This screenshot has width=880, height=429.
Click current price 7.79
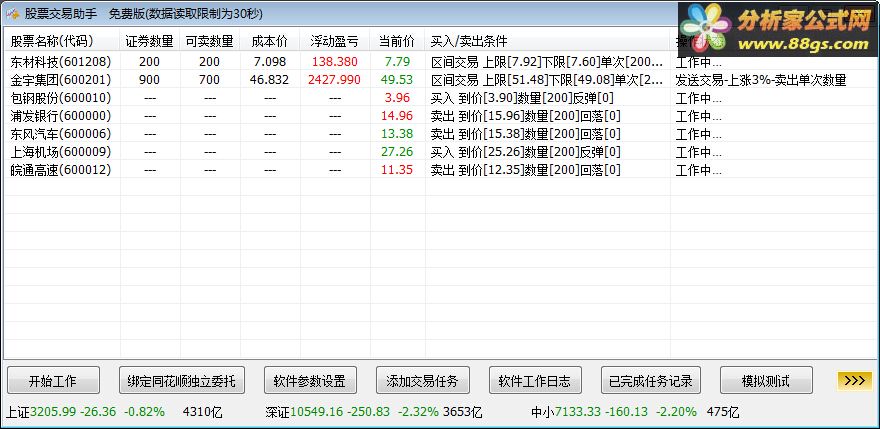click(x=397, y=62)
